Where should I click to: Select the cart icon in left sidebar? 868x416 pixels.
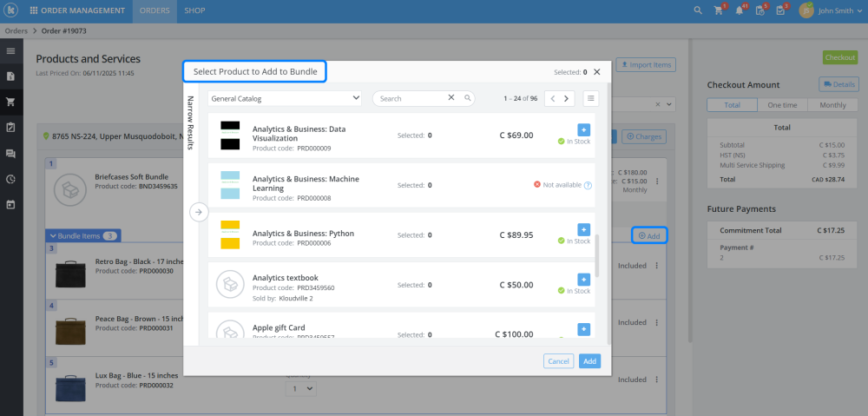(10, 102)
